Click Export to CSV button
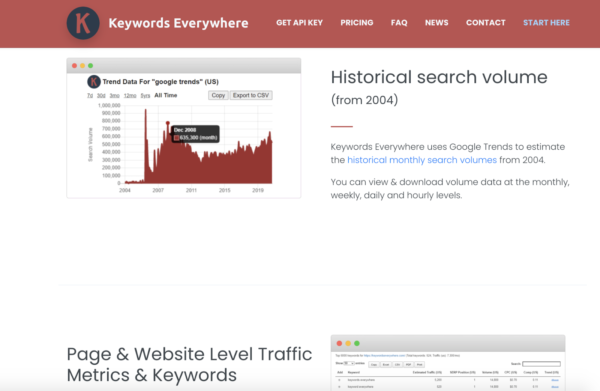600x391 pixels. pos(251,95)
